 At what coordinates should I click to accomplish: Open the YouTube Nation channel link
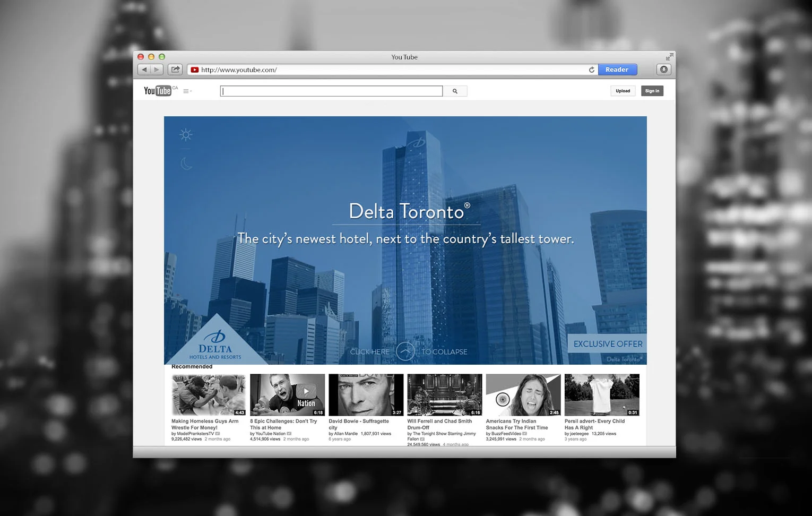[x=271, y=434]
